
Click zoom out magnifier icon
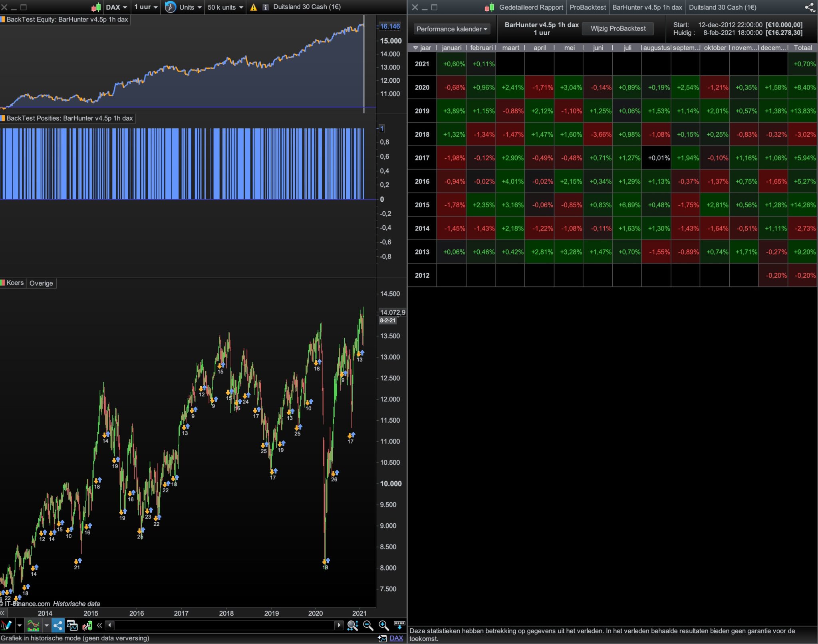tap(368, 625)
